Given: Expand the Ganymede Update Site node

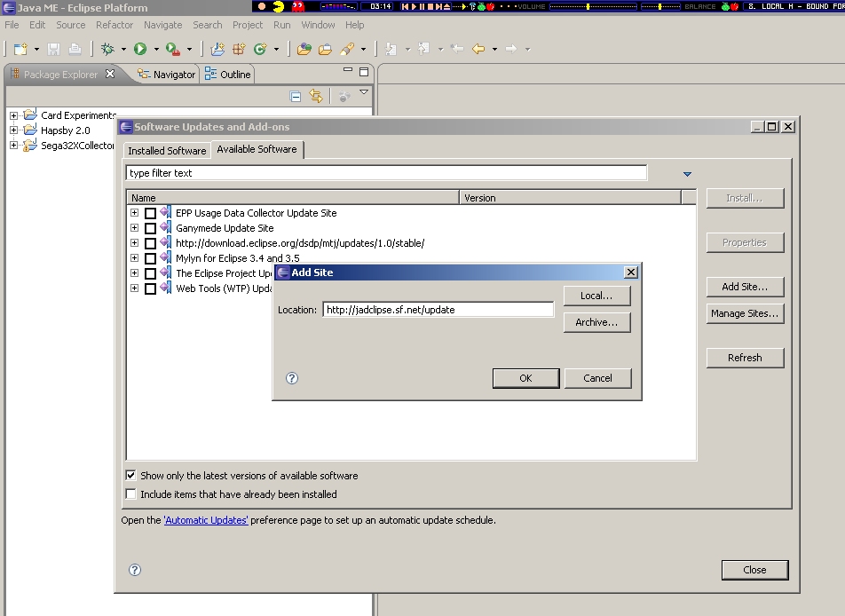Looking at the screenshot, I should coord(134,228).
